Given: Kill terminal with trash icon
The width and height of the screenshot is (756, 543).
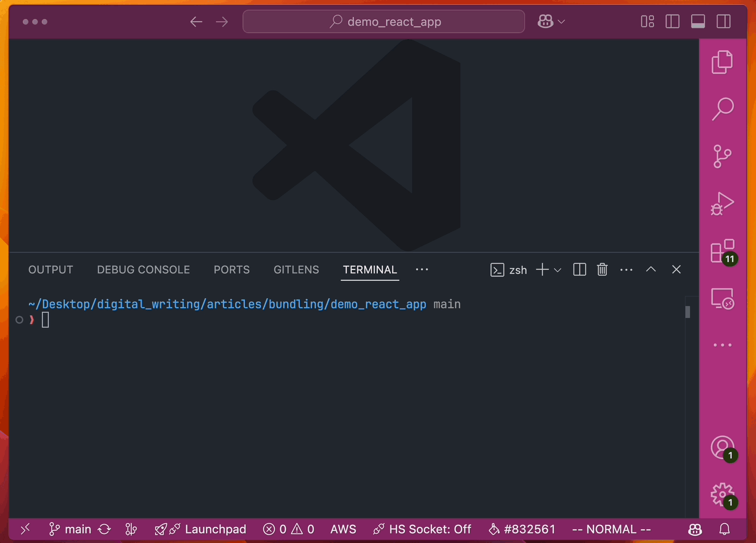Looking at the screenshot, I should coord(602,270).
